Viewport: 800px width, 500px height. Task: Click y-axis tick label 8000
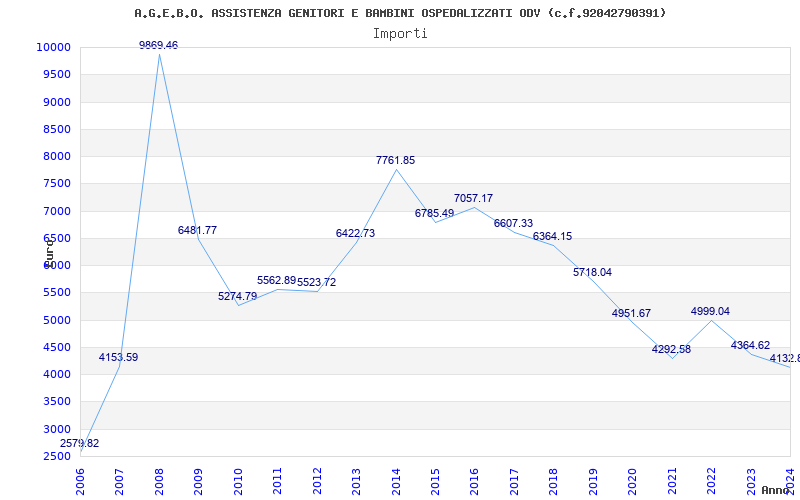point(57,156)
